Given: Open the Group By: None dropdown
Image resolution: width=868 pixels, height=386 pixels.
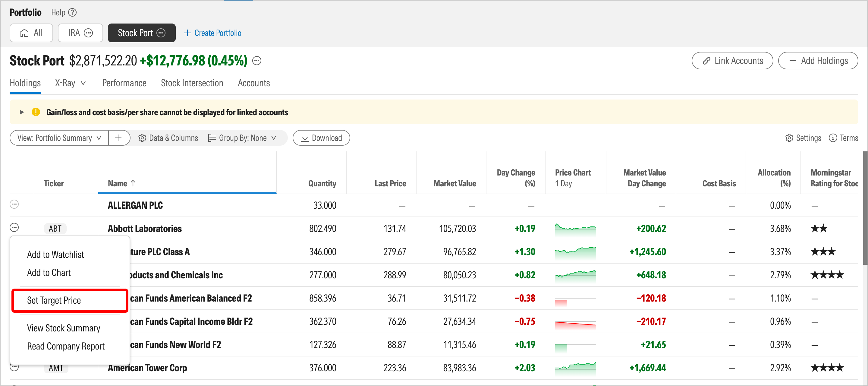Looking at the screenshot, I should pyautogui.click(x=242, y=138).
